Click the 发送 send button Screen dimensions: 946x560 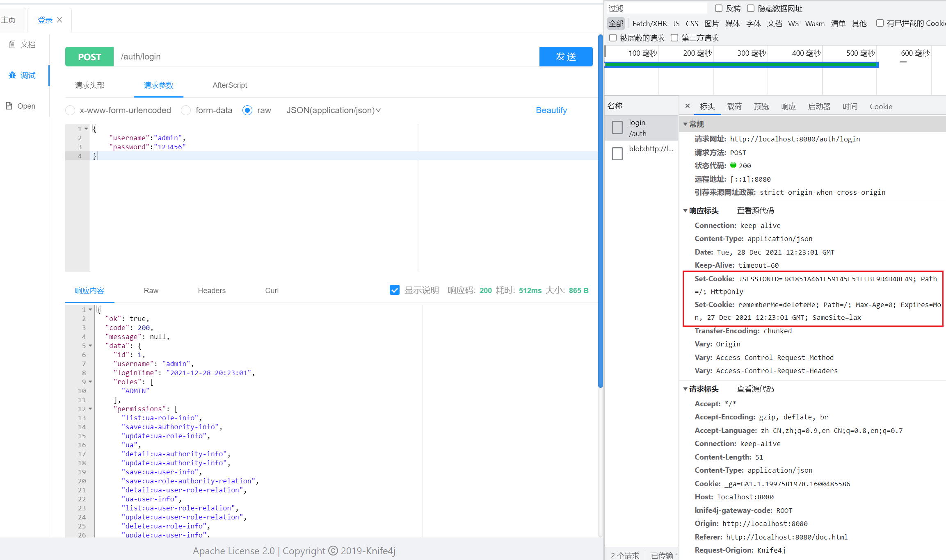pyautogui.click(x=566, y=57)
